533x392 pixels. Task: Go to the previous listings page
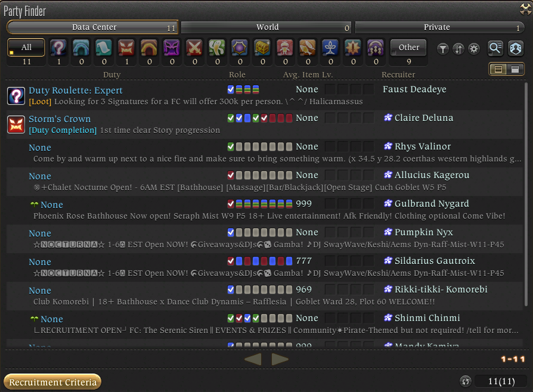click(253, 359)
